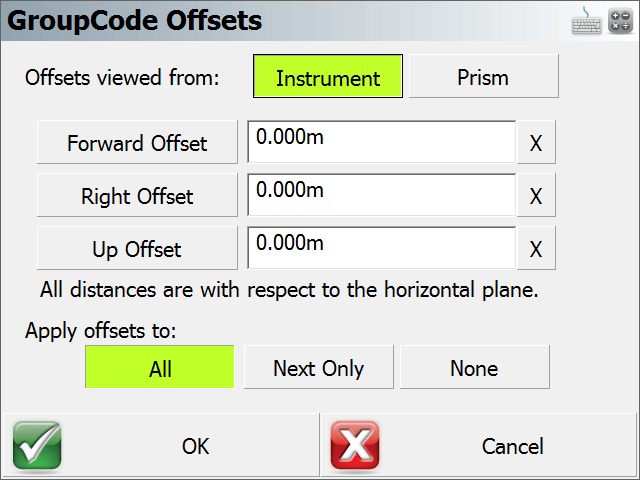Open the calculator icon in title bar

[620, 21]
